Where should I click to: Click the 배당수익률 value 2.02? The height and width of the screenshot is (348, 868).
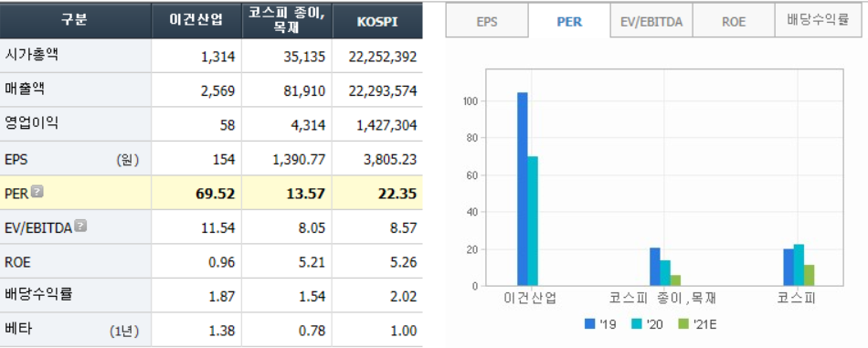coord(405,297)
